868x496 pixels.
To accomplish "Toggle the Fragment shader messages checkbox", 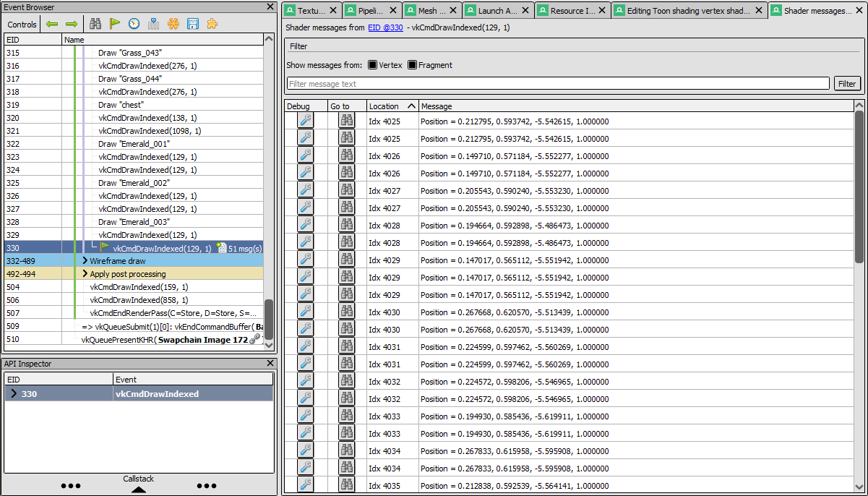I will click(412, 65).
